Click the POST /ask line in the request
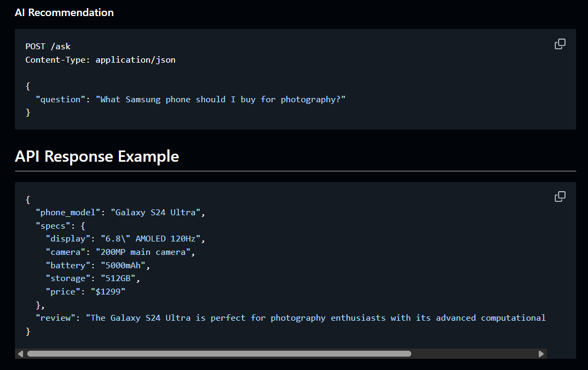Viewport: 588px width, 370px height. (x=48, y=47)
